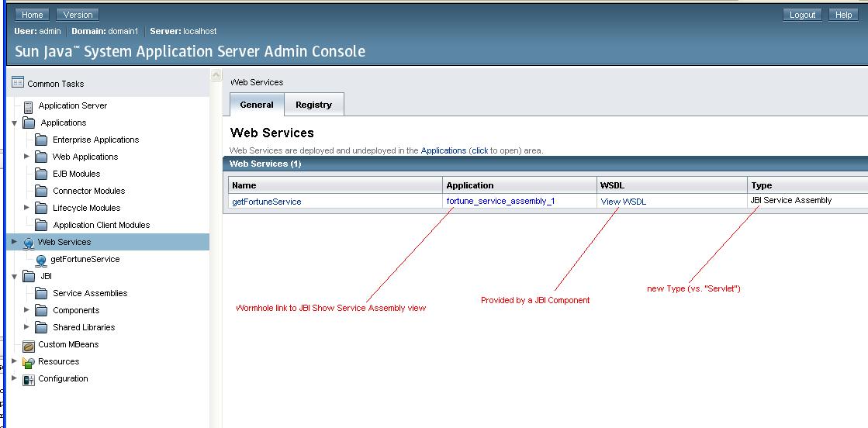868x428 pixels.
Task: Select the General tab
Action: [x=257, y=105]
